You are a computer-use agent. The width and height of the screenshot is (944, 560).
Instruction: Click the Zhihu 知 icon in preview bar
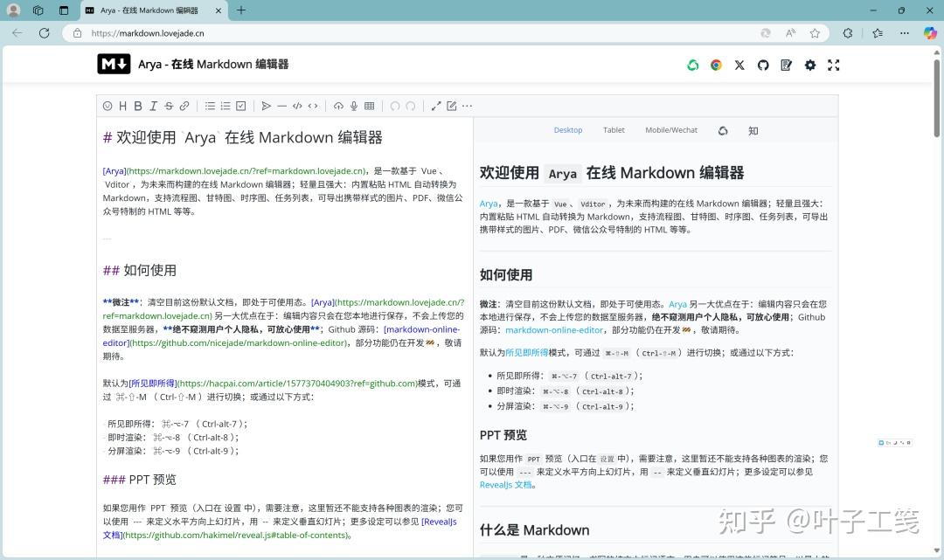point(753,130)
